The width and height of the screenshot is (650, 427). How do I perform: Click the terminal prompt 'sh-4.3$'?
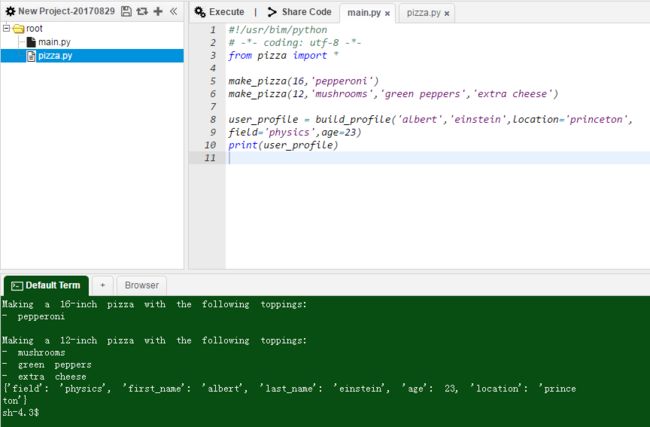tap(20, 412)
